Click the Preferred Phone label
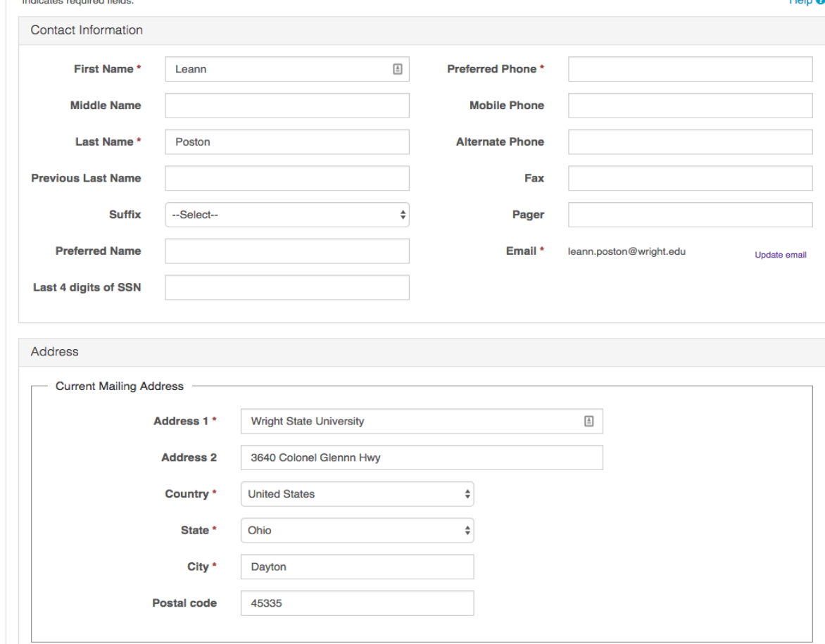 [x=496, y=69]
